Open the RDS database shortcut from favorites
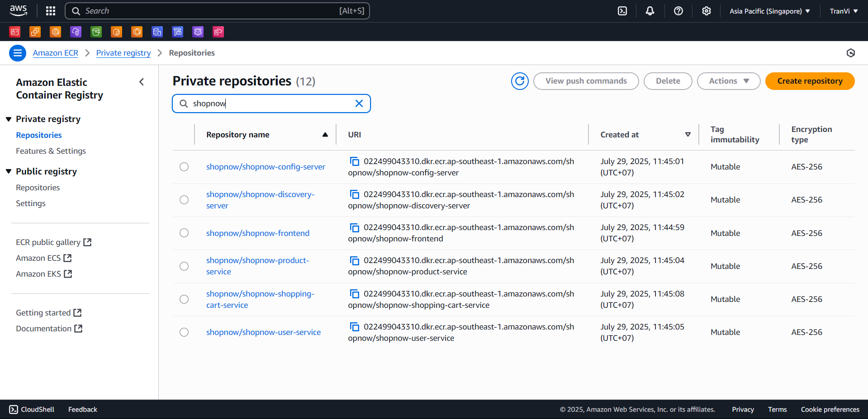The width and height of the screenshot is (868, 419). pyautogui.click(x=157, y=32)
